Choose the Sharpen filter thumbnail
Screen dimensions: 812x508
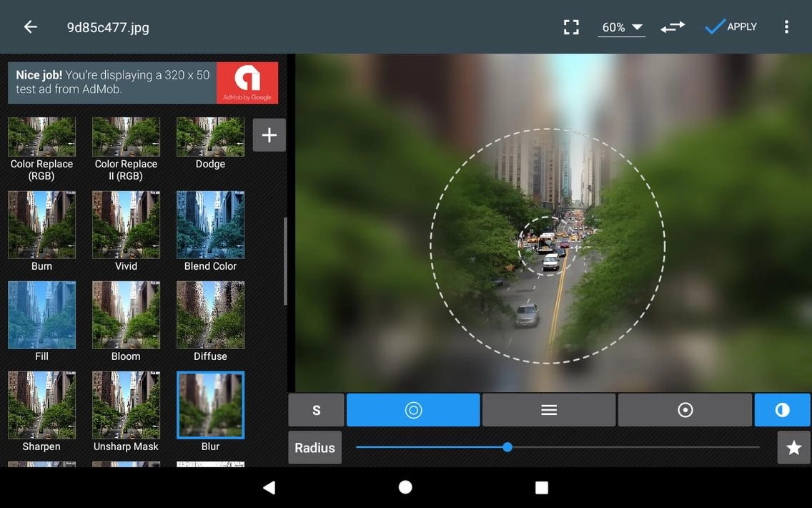point(41,405)
